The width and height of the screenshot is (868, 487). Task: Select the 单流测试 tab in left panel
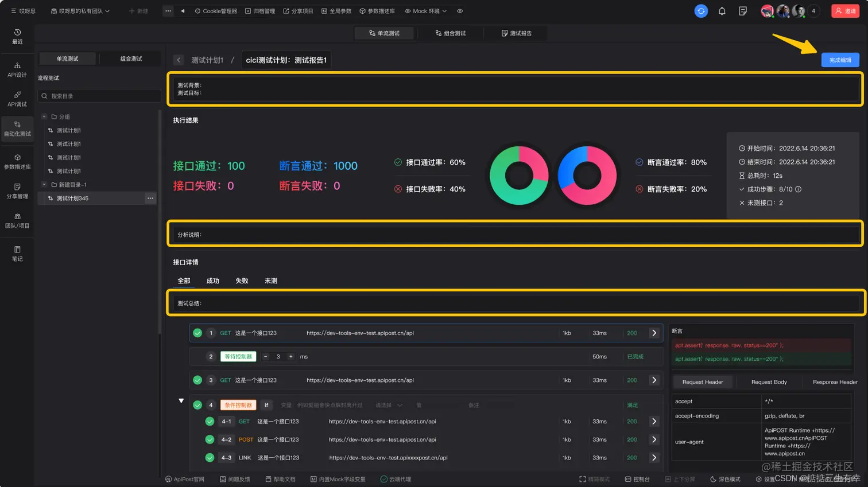coord(68,59)
